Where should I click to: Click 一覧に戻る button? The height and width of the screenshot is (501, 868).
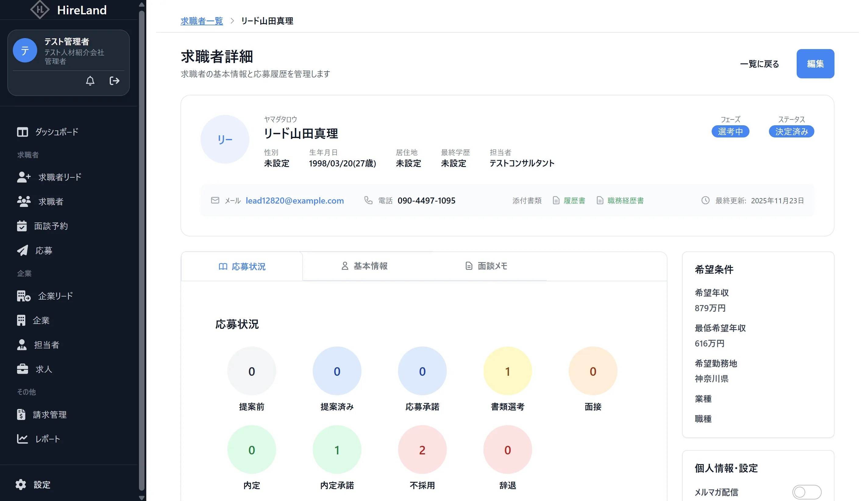pyautogui.click(x=759, y=64)
